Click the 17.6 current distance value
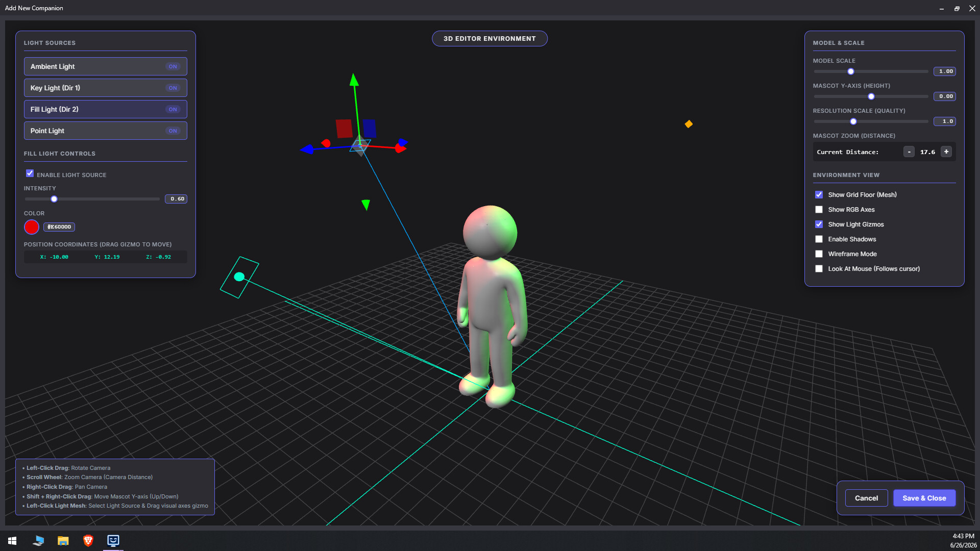This screenshot has height=551, width=980. 927,152
